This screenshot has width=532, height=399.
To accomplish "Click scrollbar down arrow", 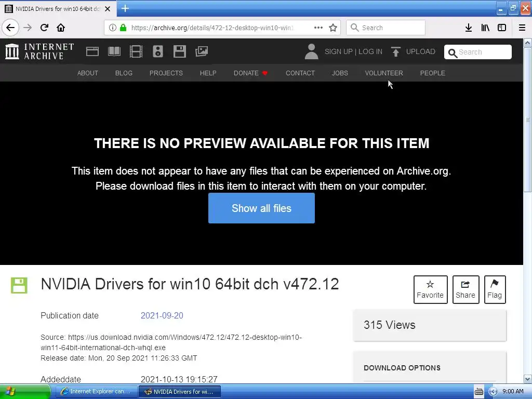I will [x=527, y=379].
